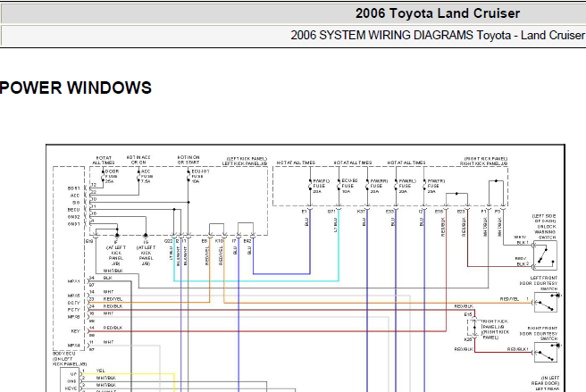Viewport: 586px width, 392px height.
Task: Click the right front door courtesy switch symbol
Action: [x=546, y=353]
